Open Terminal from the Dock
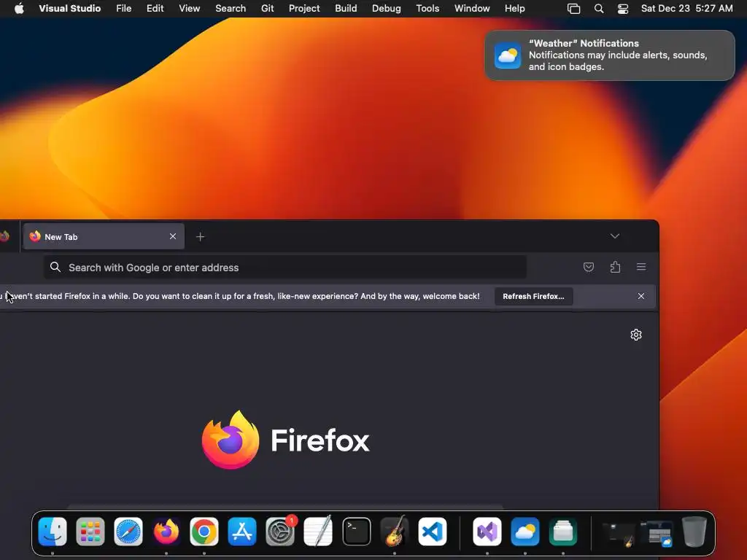Screen dimensions: 747x560 (x=356, y=532)
